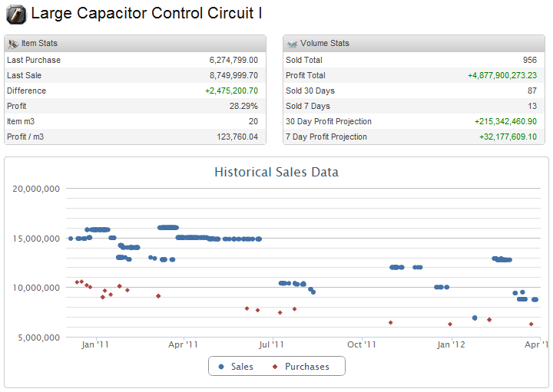Click the Volume Stats panel header icon
This screenshot has height=392, width=553.
tap(292, 44)
